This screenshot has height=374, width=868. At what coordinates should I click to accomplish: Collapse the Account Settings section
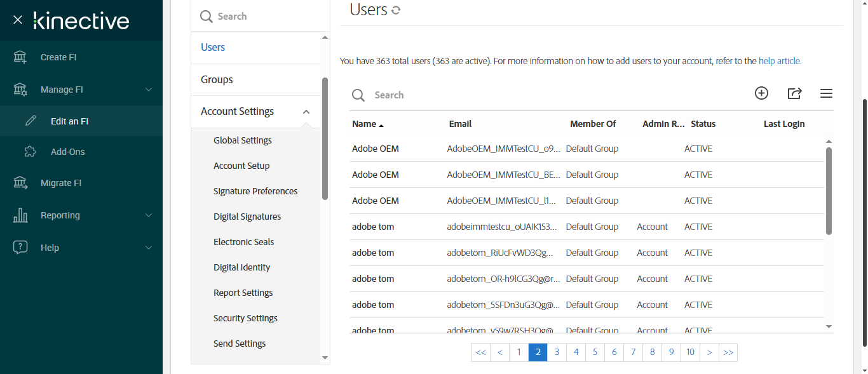coord(306,112)
